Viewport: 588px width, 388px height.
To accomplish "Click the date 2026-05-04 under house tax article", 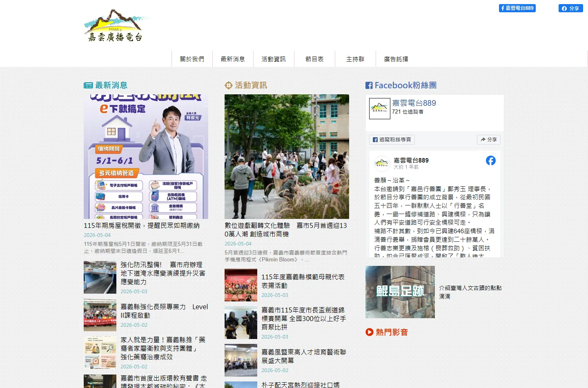I will click(97, 235).
